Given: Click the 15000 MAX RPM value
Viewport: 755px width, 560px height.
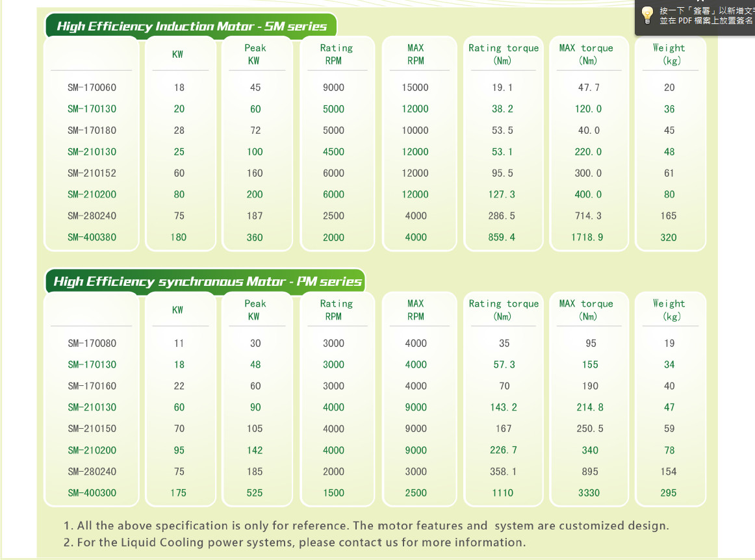Looking at the screenshot, I should click(x=415, y=88).
